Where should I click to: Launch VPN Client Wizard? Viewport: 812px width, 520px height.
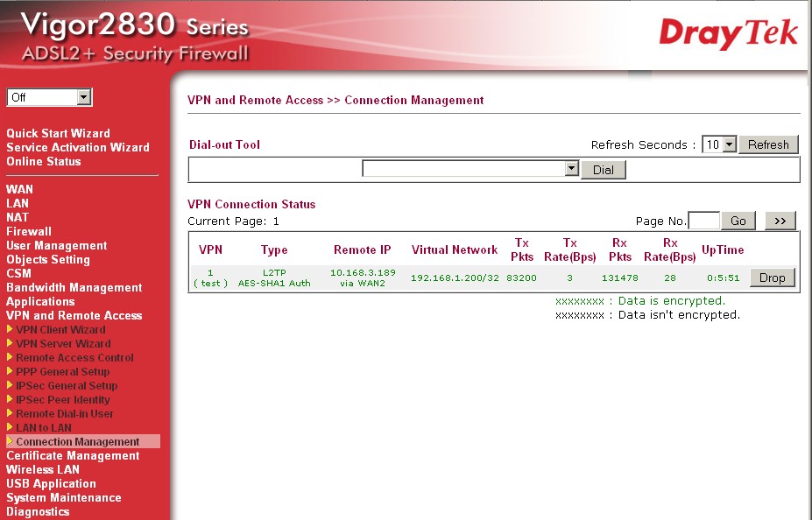click(60, 329)
